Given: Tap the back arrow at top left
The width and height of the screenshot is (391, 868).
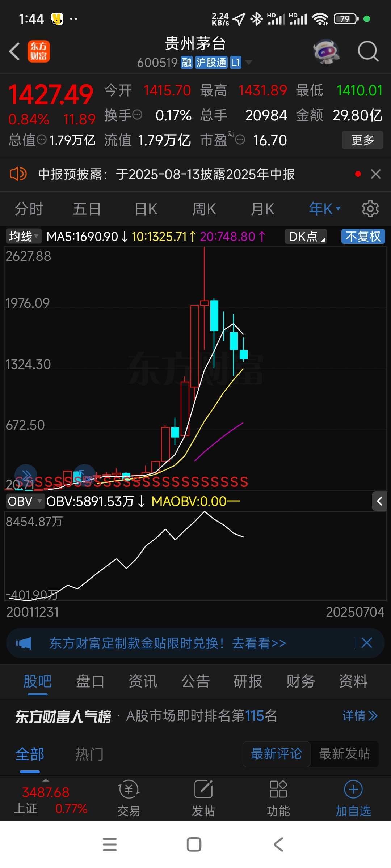Looking at the screenshot, I should point(14,52).
